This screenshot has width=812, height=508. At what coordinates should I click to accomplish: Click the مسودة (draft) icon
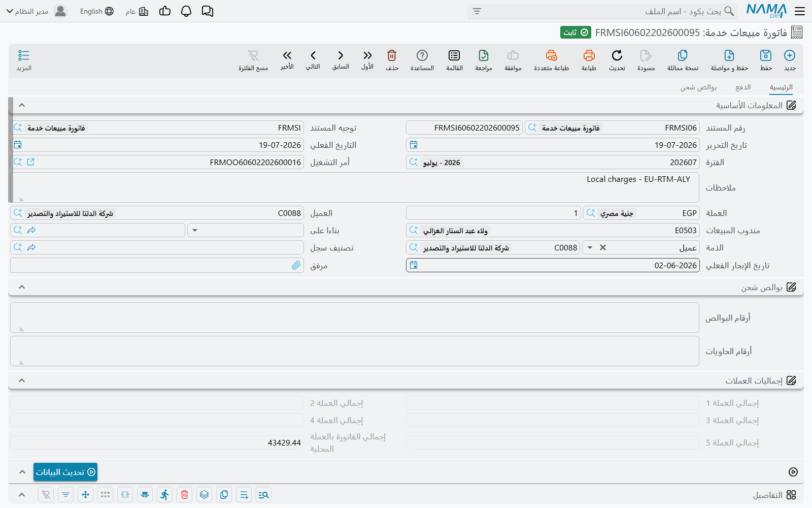tap(646, 55)
